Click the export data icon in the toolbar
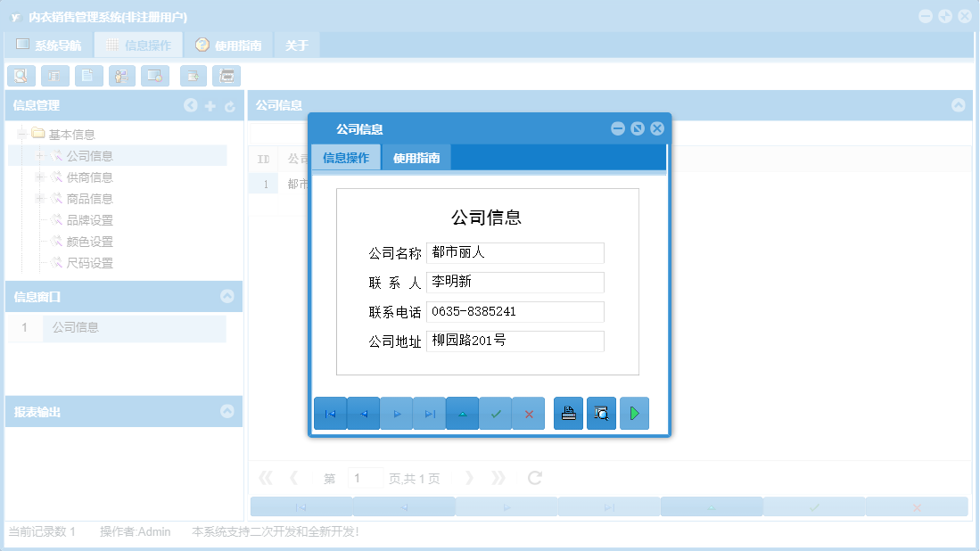This screenshot has width=980, height=551. 193,76
